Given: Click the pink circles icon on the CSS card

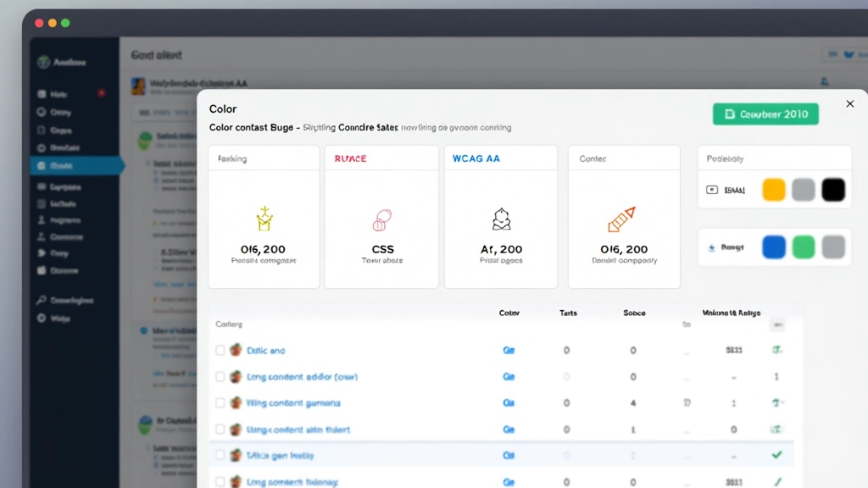Looking at the screenshot, I should [381, 219].
